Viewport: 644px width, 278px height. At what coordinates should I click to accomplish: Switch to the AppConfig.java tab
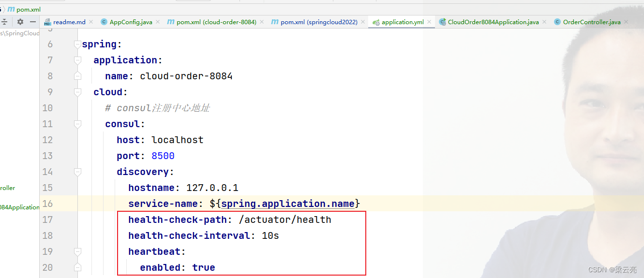tap(131, 22)
